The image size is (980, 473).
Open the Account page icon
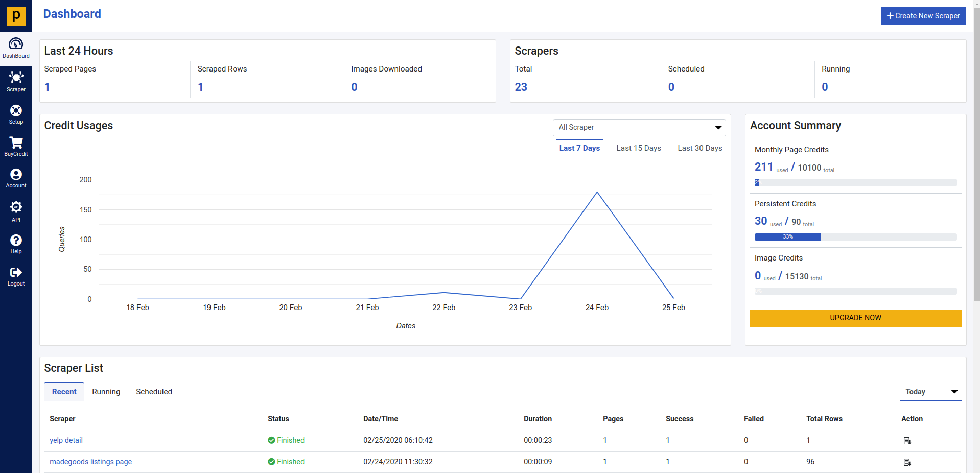(16, 178)
